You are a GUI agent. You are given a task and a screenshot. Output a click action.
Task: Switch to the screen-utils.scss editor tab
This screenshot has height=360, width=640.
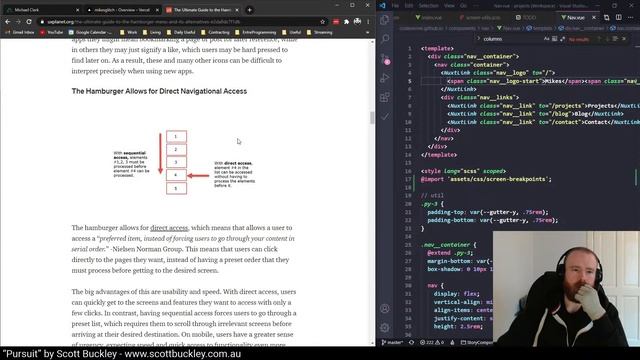[x=480, y=18]
